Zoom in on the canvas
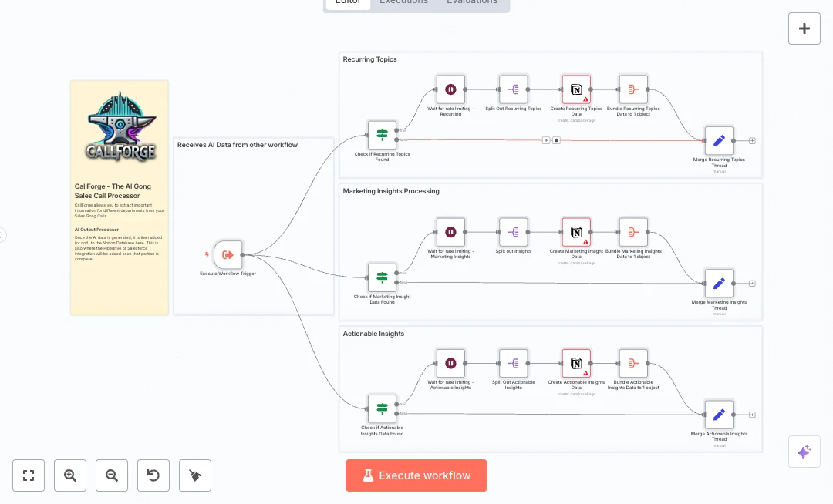This screenshot has height=504, width=833. click(70, 475)
